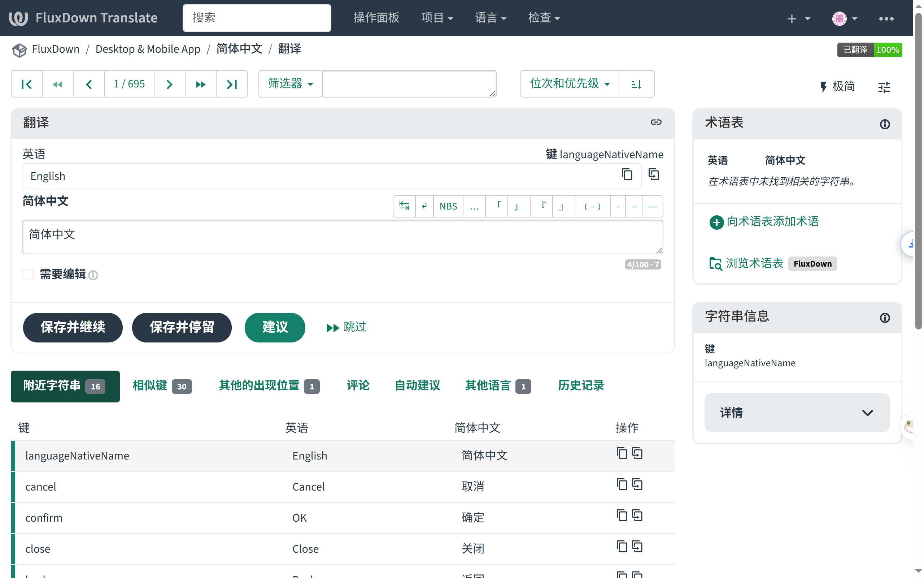Switch to 历史记录 tab
924x578 pixels.
click(x=580, y=385)
